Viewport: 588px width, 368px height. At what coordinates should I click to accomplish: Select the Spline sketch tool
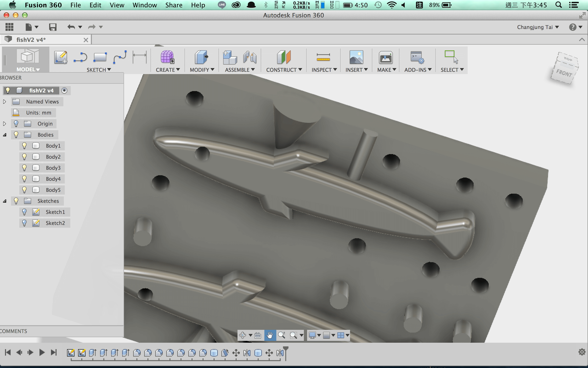(120, 57)
